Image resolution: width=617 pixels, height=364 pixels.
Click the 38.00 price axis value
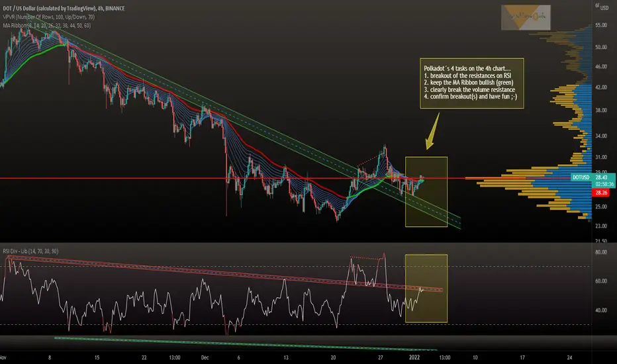tap(601, 110)
